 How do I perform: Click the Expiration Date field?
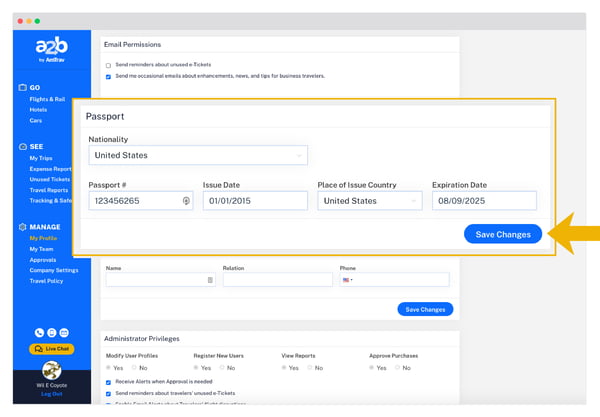click(483, 201)
